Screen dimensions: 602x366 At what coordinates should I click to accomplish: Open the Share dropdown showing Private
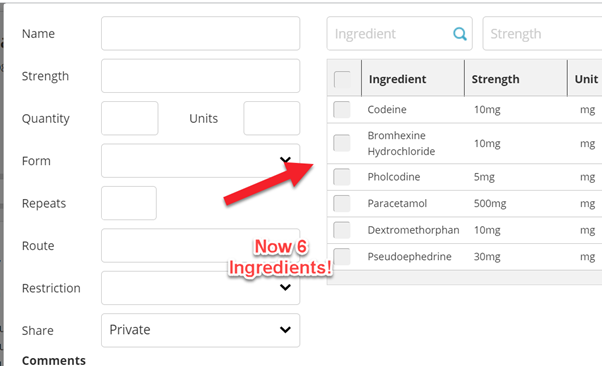(200, 330)
